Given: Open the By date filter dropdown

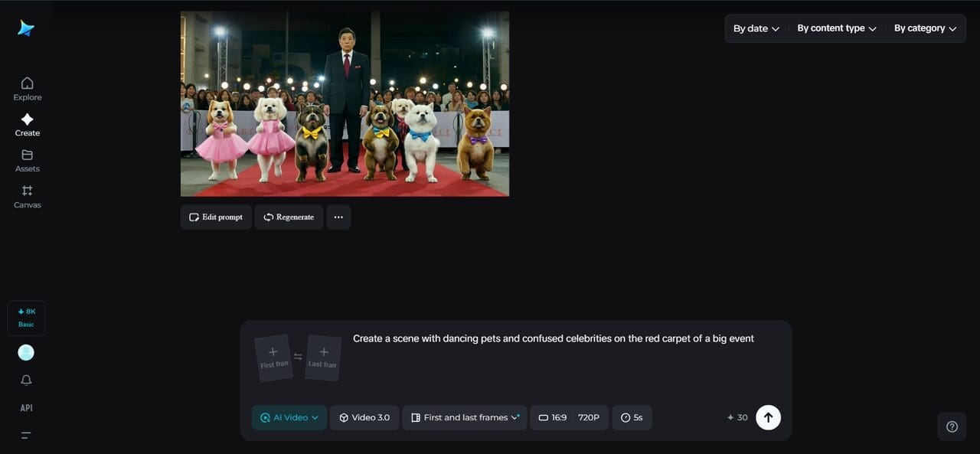Looking at the screenshot, I should click(756, 28).
